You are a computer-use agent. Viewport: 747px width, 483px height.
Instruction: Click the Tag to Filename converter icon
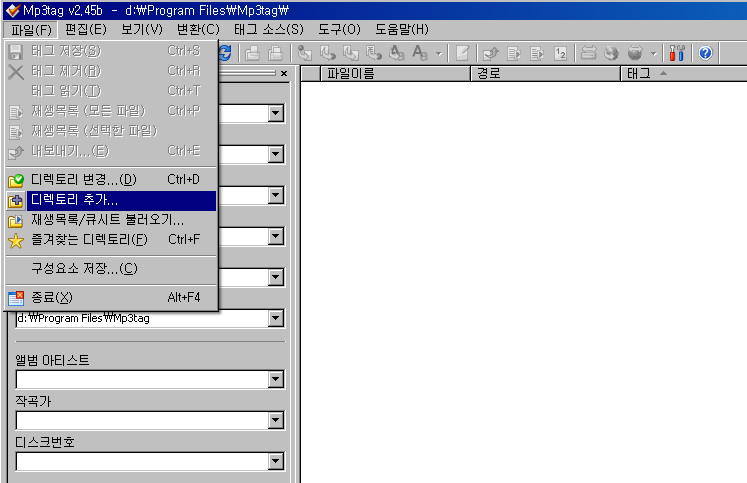pyautogui.click(x=304, y=53)
